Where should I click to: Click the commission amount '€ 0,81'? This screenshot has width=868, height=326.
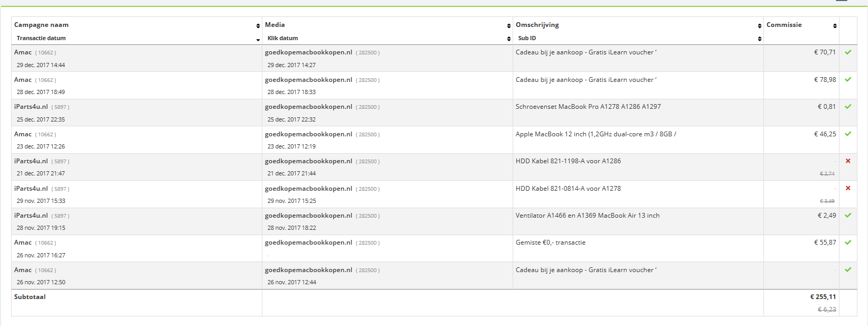[x=827, y=107]
